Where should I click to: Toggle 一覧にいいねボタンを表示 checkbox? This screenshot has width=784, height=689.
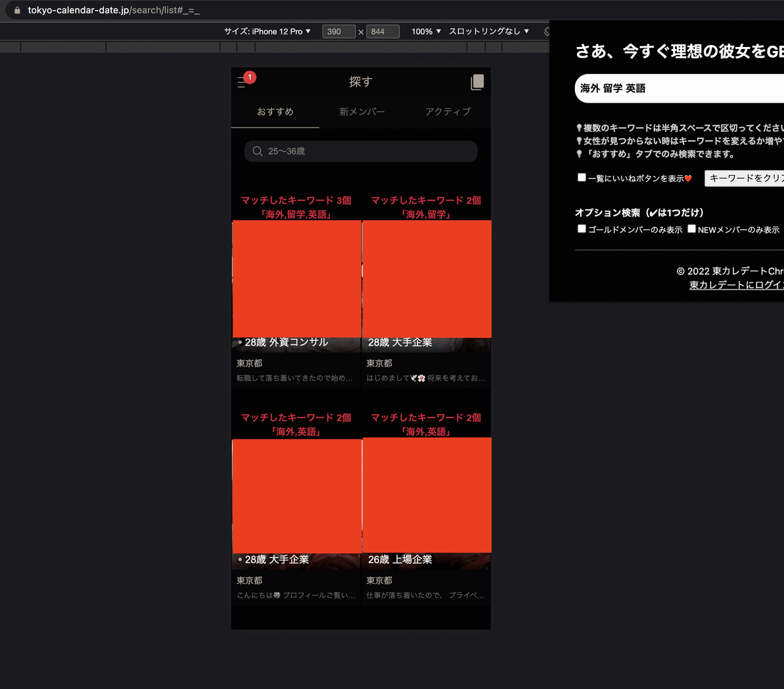pyautogui.click(x=581, y=177)
